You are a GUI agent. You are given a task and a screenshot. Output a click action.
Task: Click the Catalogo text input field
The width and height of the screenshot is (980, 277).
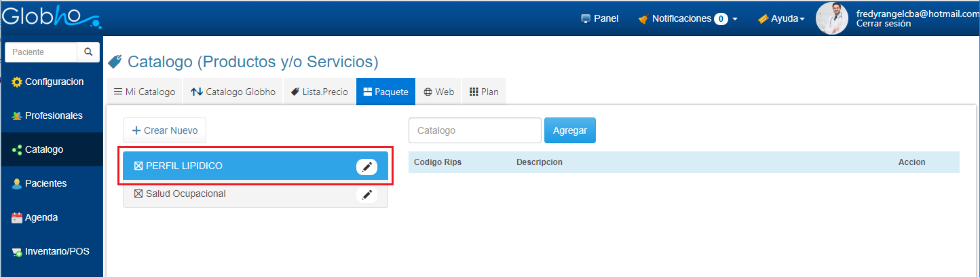(474, 130)
